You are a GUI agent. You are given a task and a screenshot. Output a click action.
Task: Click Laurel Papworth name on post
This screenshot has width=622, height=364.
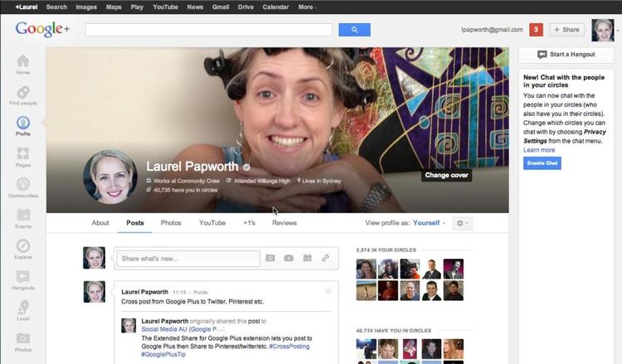(145, 292)
